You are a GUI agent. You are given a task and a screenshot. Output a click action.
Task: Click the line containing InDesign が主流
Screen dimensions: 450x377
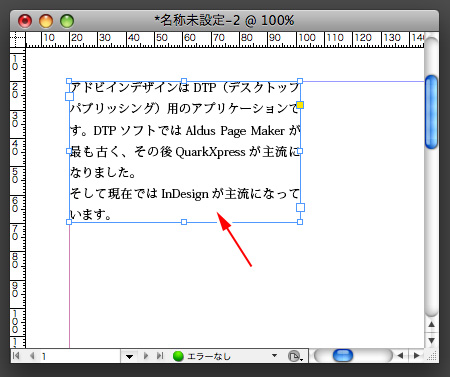click(185, 194)
